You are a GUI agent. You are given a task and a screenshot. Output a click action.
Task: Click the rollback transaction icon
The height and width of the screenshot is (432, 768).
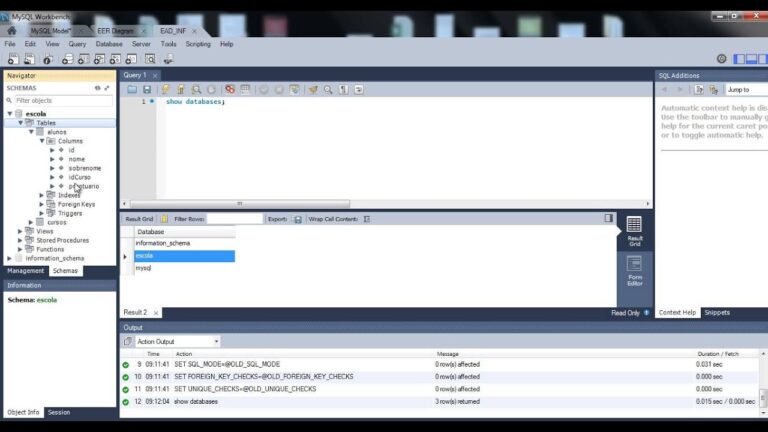(x=279, y=90)
